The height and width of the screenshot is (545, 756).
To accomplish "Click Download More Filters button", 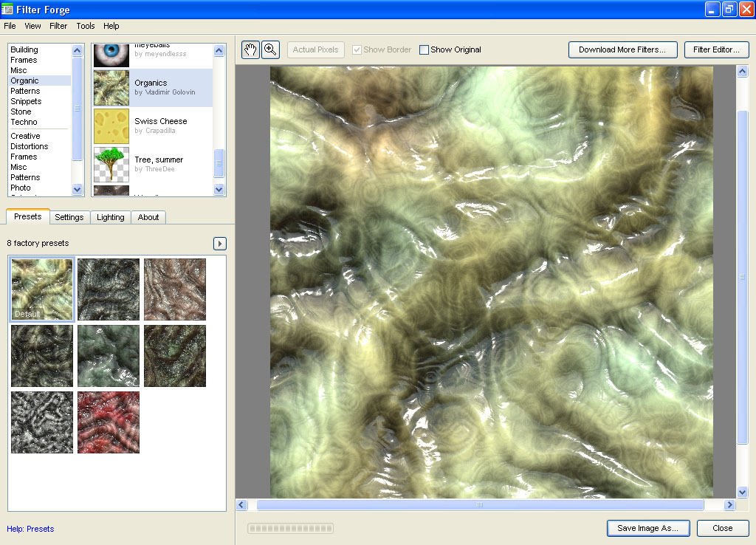I will (x=622, y=49).
